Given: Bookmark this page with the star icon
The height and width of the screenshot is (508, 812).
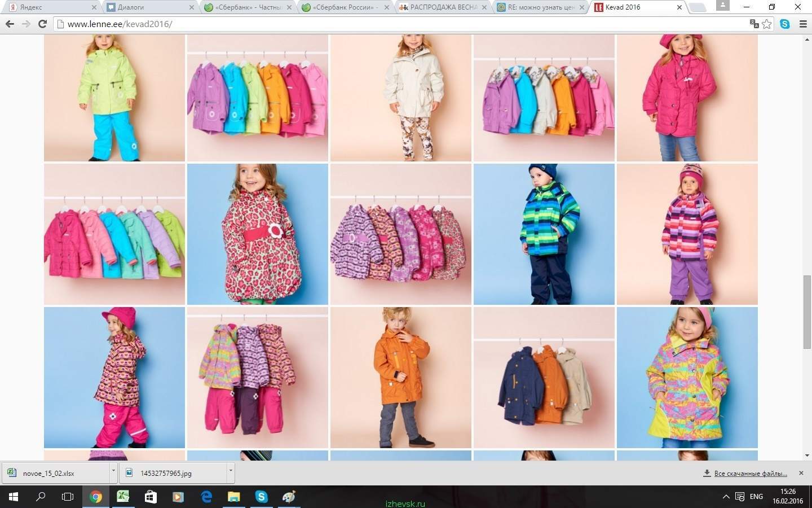Looking at the screenshot, I should pyautogui.click(x=766, y=24).
